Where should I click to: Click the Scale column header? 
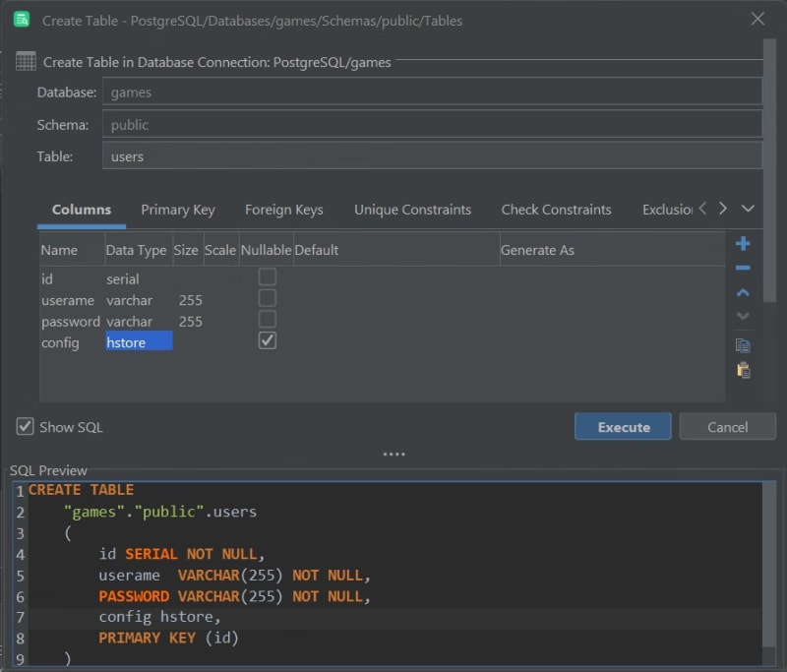click(221, 250)
